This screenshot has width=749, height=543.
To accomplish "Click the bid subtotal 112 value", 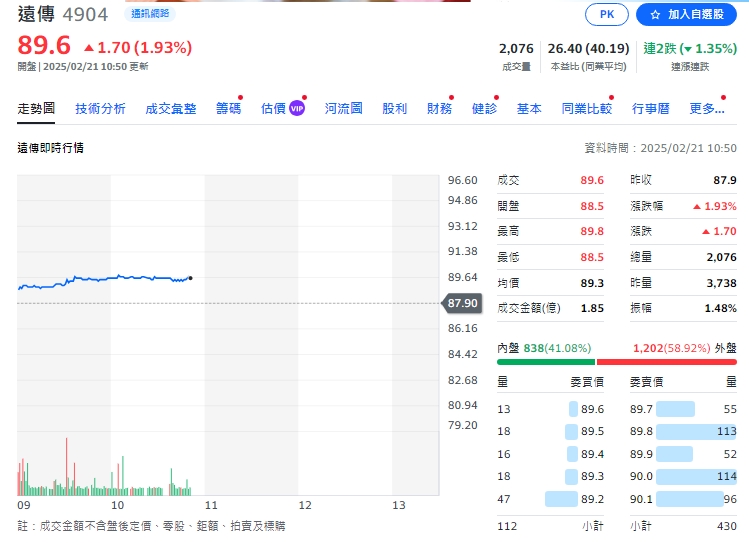I will pos(507,526).
